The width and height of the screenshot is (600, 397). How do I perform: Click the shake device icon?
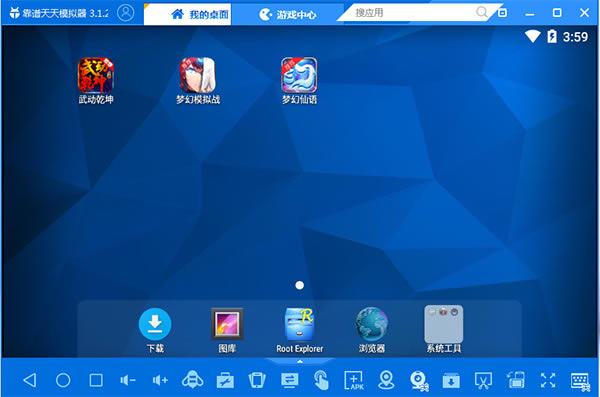257,380
